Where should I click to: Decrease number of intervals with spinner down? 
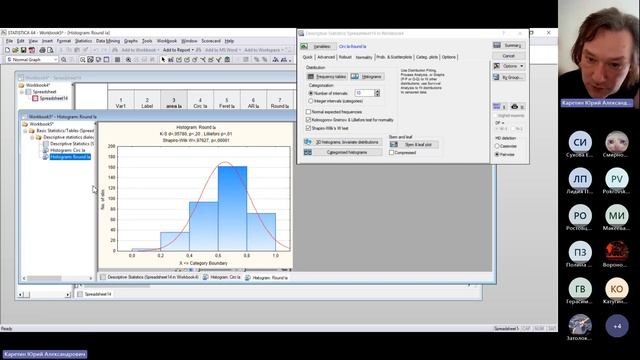377,95
